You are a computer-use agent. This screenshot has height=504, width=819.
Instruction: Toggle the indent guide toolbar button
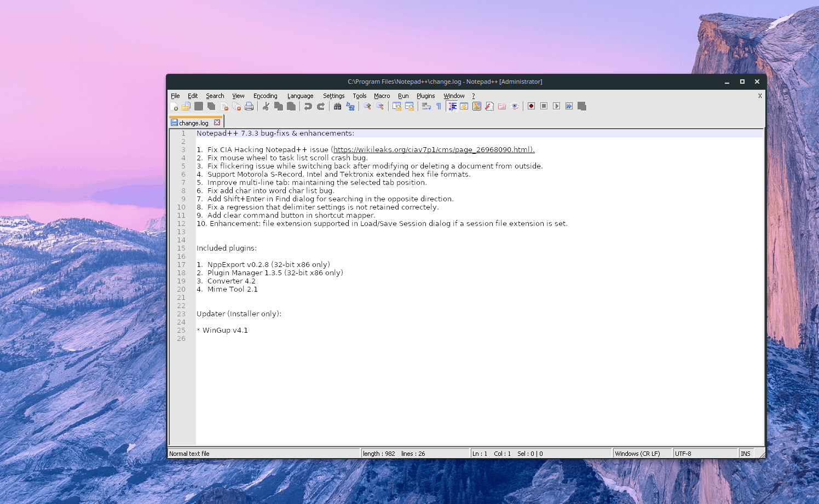(x=452, y=106)
